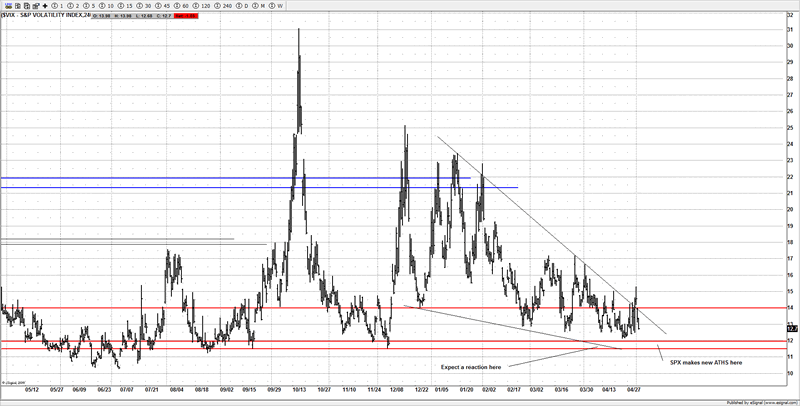The image size is (800, 406).
Task: Click the third icon in the top toolbar
Action: pos(27,6)
